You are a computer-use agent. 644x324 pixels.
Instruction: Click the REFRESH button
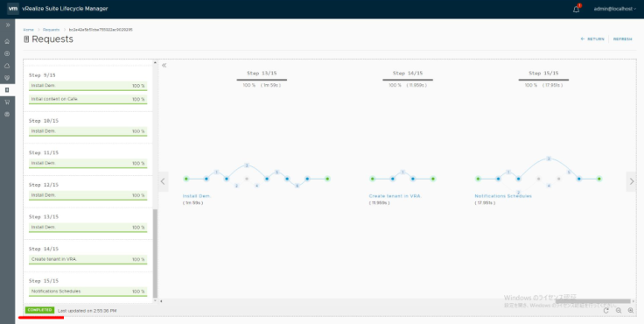coord(623,39)
